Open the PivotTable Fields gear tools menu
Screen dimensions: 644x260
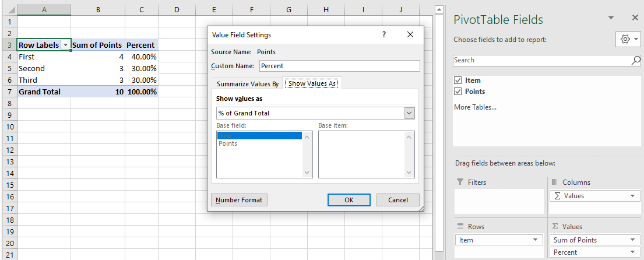coord(628,40)
